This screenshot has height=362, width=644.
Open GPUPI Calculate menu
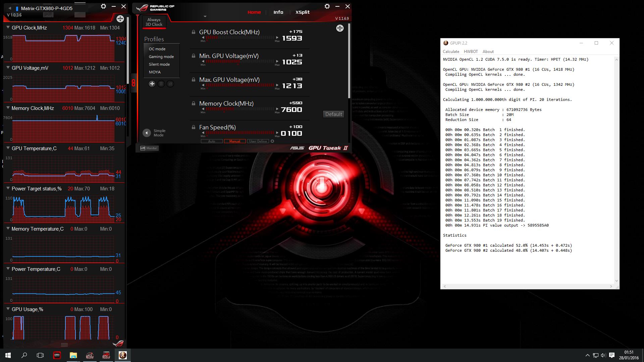(x=451, y=52)
